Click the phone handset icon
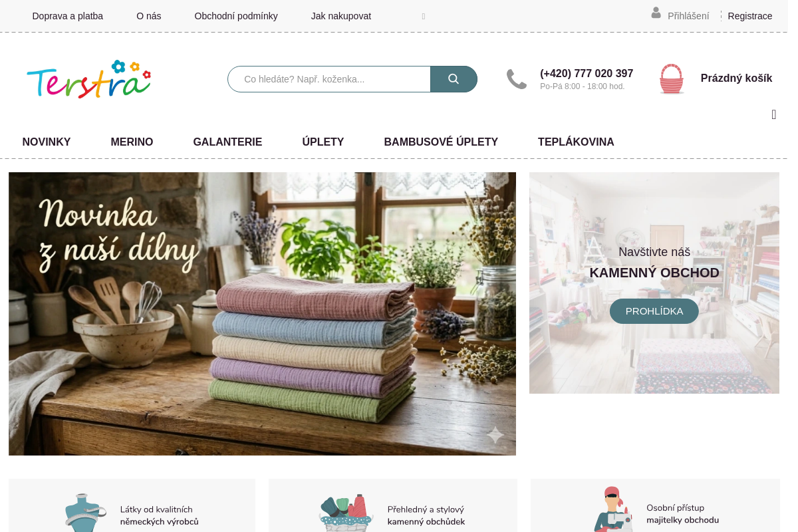798x532 pixels. point(517,79)
